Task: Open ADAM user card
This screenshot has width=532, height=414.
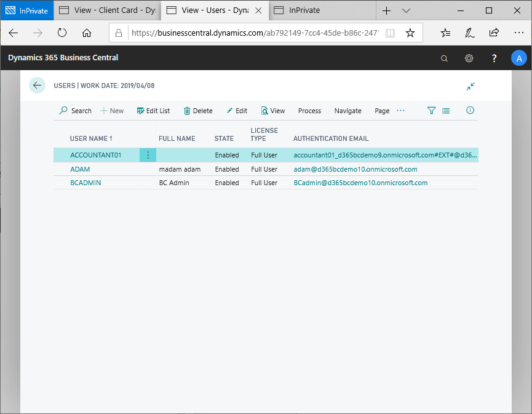Action: [80, 169]
